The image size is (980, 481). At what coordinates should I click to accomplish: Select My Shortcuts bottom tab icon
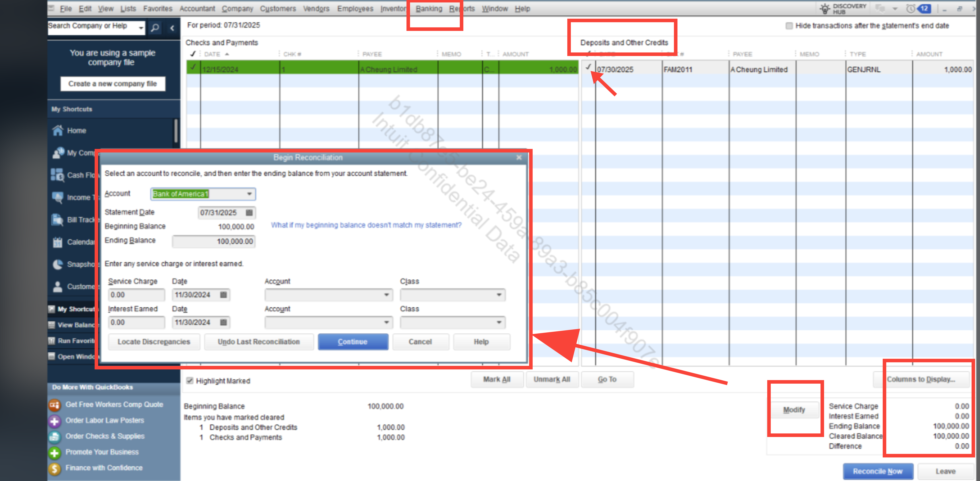52,309
